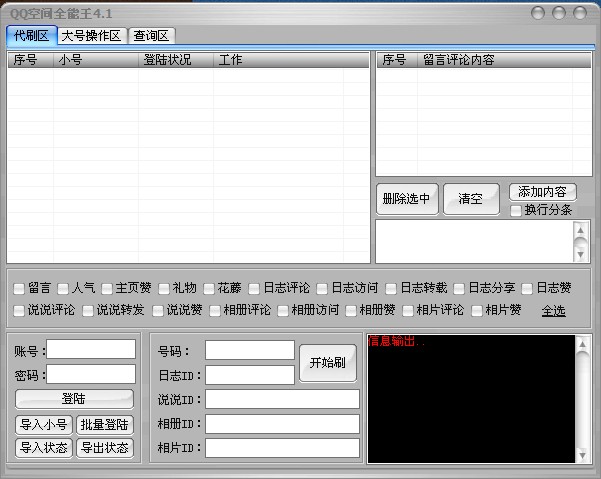Tick the 人气 checkbox
Screen dimensions: 601x479
(63, 288)
